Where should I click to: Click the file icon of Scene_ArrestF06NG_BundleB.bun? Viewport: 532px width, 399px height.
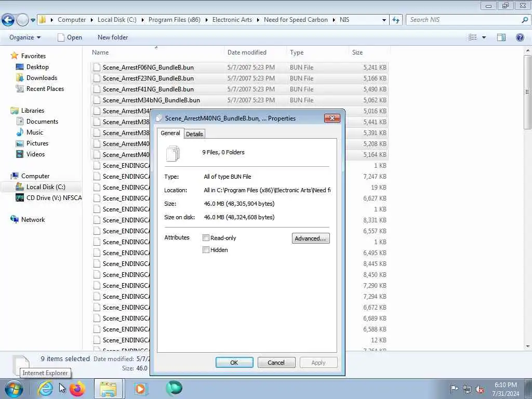tap(97, 67)
